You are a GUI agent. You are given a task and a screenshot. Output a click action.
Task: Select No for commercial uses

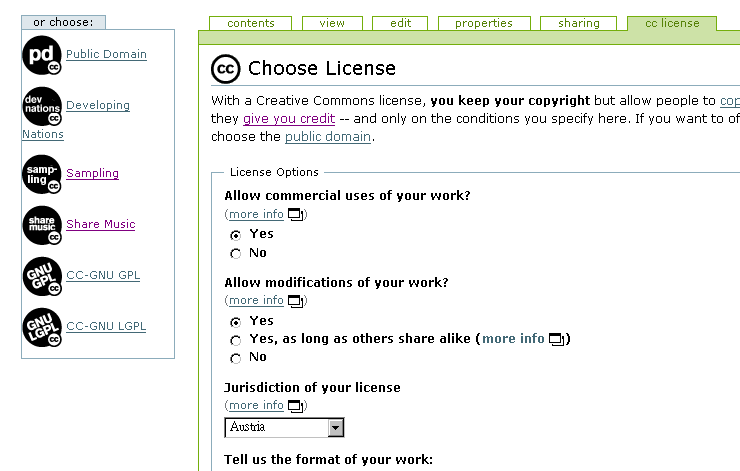coord(236,254)
